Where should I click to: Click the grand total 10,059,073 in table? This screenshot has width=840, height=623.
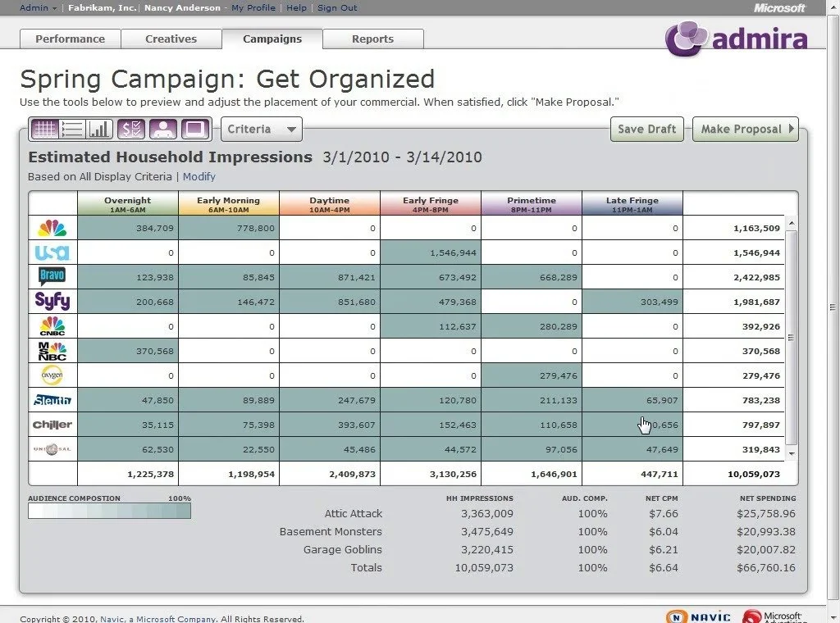click(x=753, y=474)
